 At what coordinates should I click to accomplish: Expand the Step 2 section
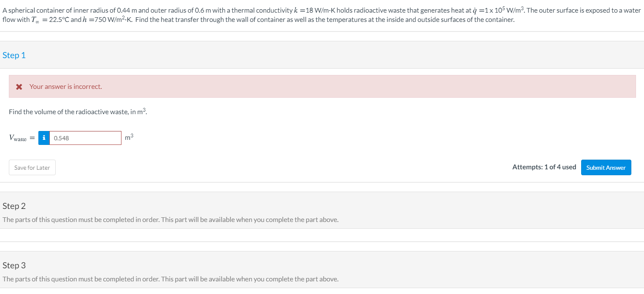[x=14, y=206]
